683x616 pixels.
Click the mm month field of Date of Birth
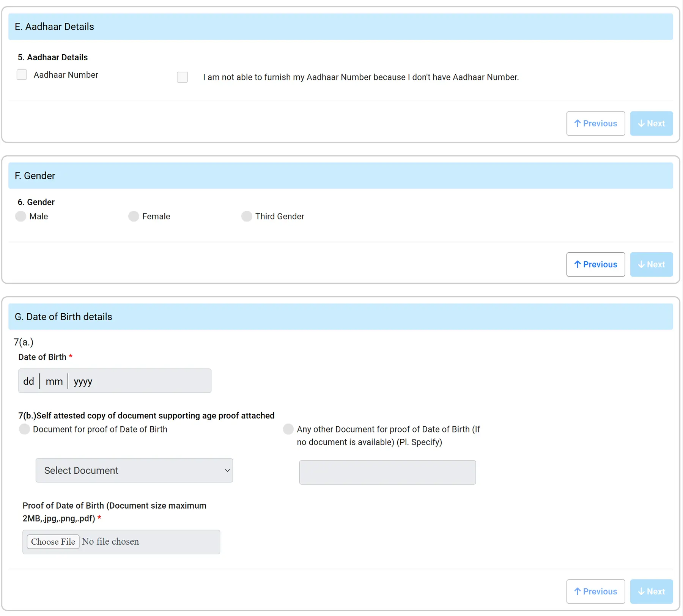click(x=54, y=381)
